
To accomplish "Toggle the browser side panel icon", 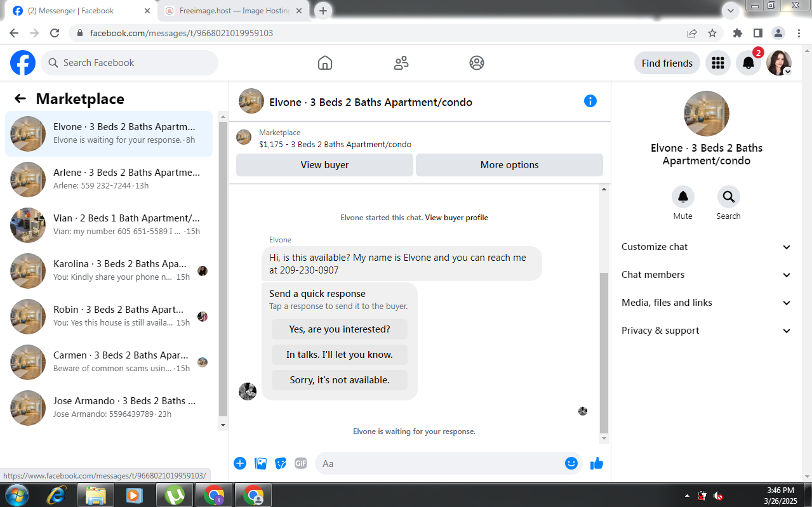I will click(758, 33).
